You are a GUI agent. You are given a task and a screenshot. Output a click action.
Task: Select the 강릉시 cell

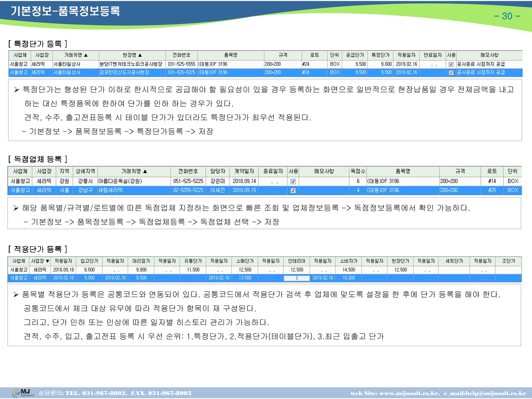85,181
